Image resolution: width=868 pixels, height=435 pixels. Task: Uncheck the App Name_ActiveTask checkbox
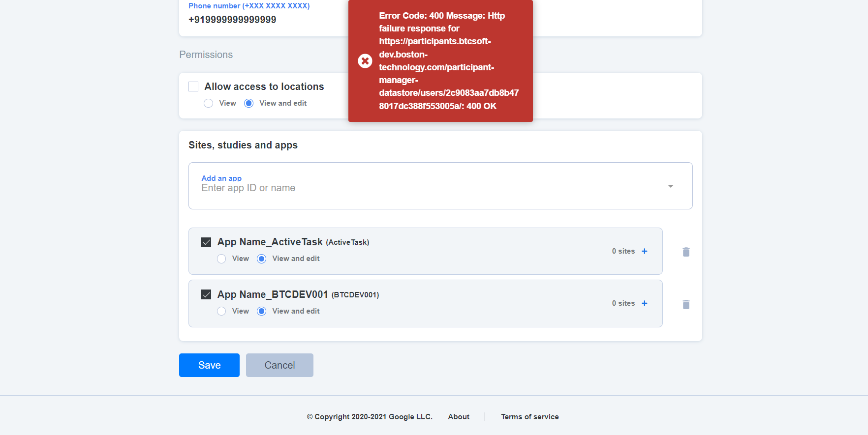(206, 242)
